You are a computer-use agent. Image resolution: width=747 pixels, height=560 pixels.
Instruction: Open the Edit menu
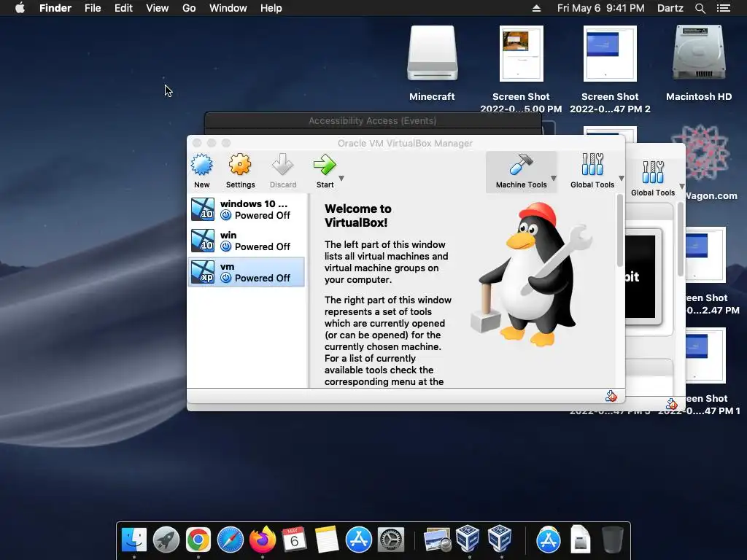123,8
